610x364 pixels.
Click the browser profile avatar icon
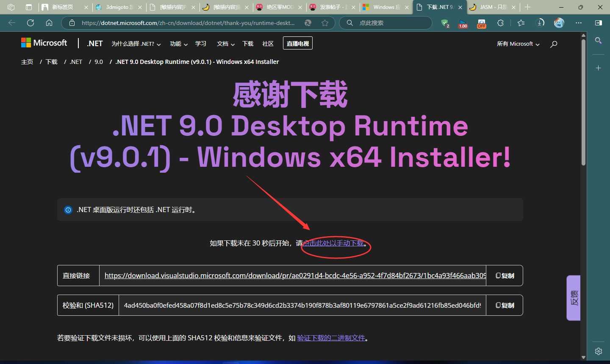559,23
